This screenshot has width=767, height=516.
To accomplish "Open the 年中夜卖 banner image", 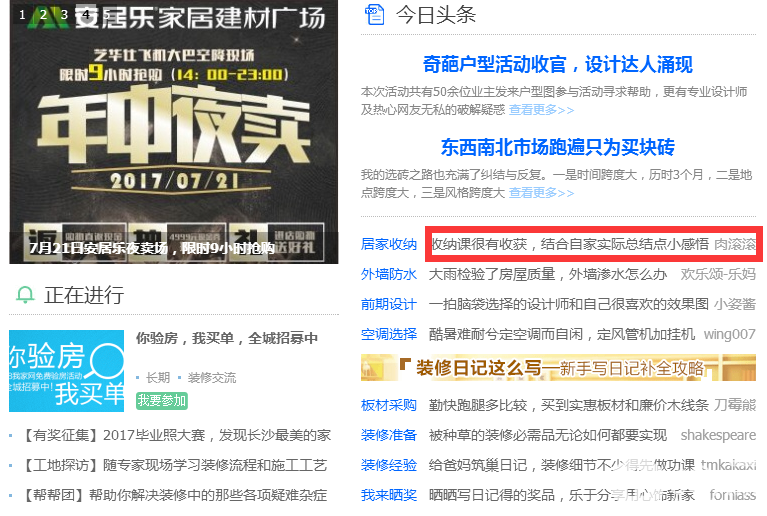I will pyautogui.click(x=174, y=132).
